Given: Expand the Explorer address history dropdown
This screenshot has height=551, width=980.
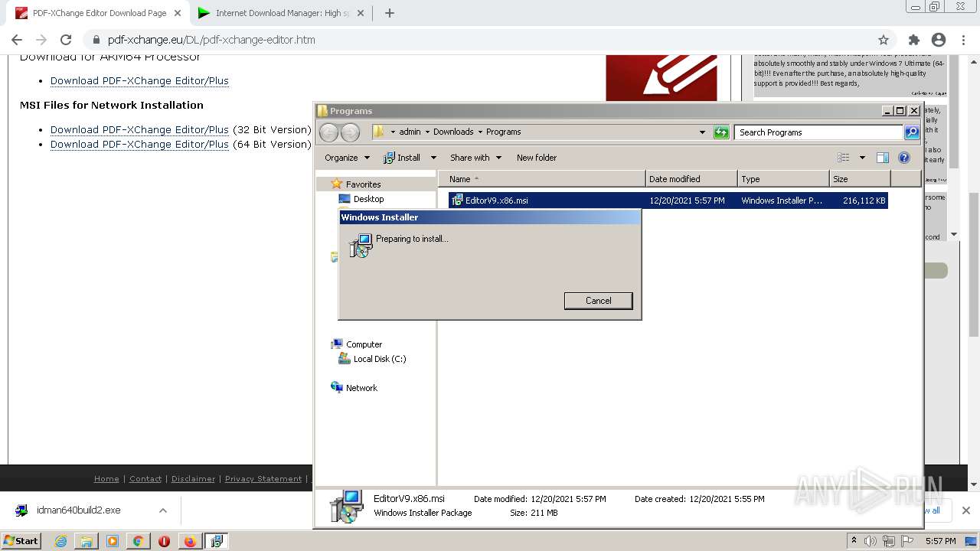Looking at the screenshot, I should [x=702, y=132].
